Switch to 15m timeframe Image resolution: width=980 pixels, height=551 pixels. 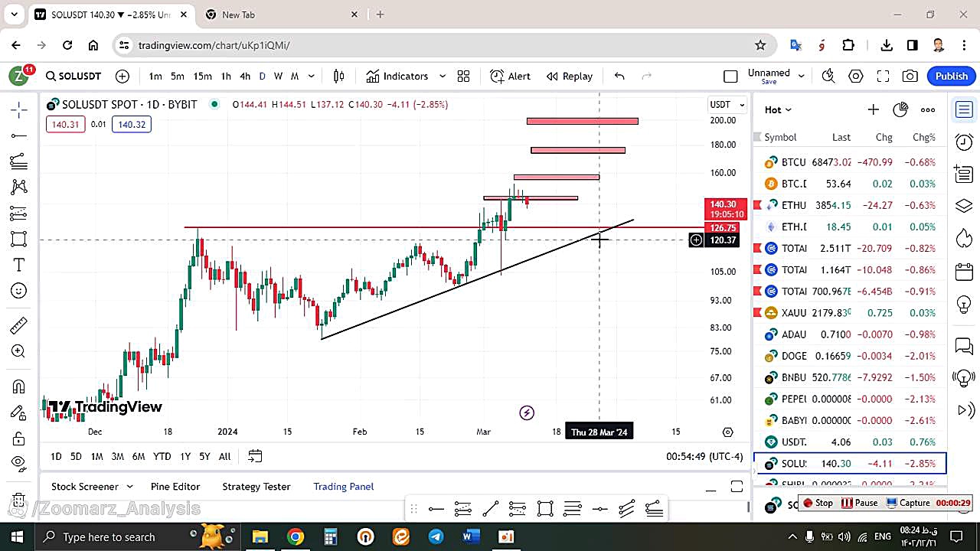[202, 76]
